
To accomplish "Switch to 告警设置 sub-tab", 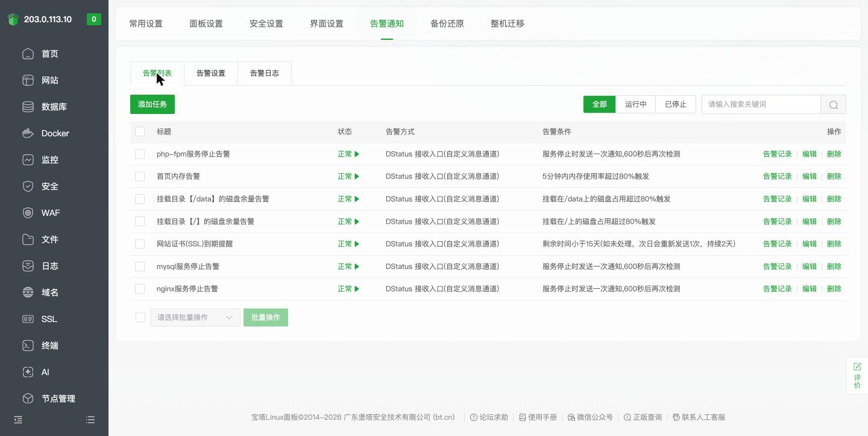I will coord(211,73).
